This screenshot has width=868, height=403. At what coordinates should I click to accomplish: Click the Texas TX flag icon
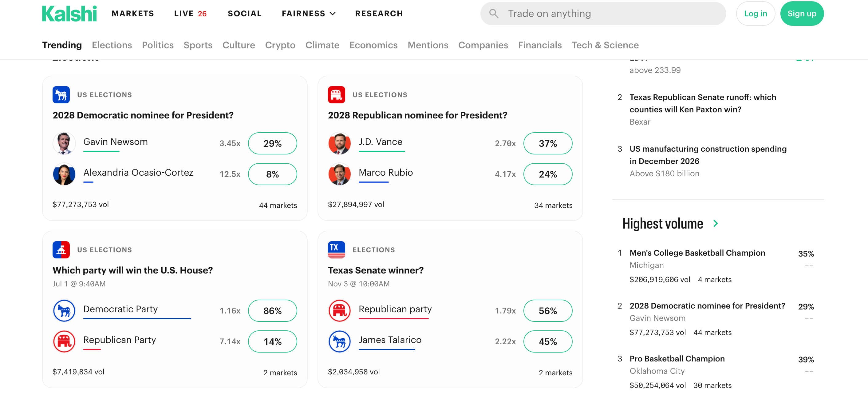336,250
